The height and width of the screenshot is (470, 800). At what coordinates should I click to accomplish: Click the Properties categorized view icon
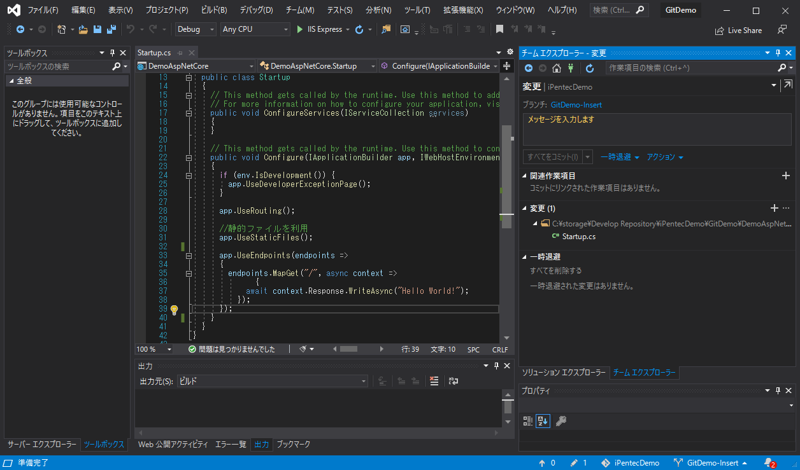pos(528,421)
